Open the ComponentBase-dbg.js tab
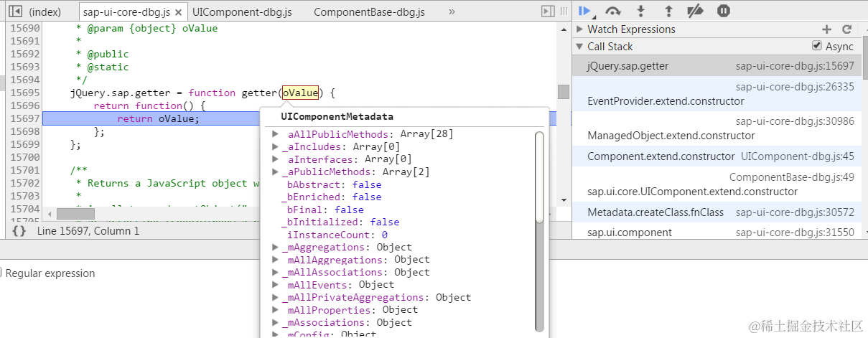This screenshot has width=868, height=338. 369,12
